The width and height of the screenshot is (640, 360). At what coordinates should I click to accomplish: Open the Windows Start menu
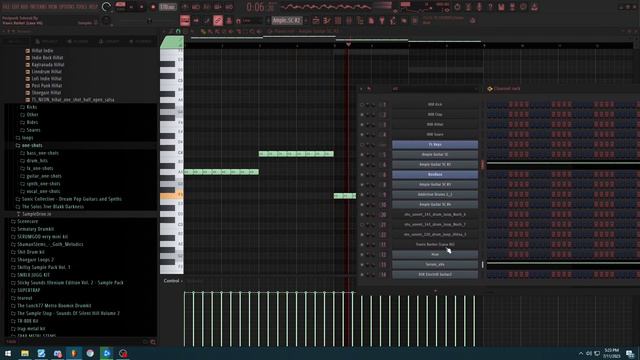click(8, 353)
